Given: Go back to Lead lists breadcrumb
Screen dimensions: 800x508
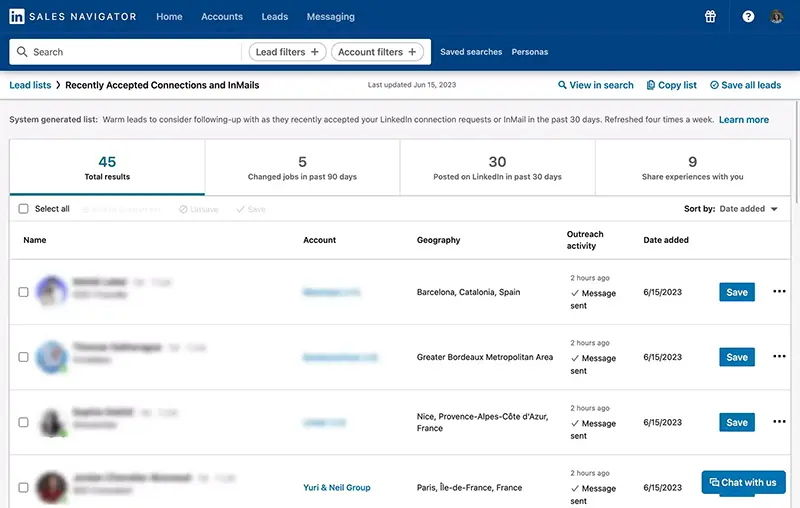Looking at the screenshot, I should click(x=30, y=85).
